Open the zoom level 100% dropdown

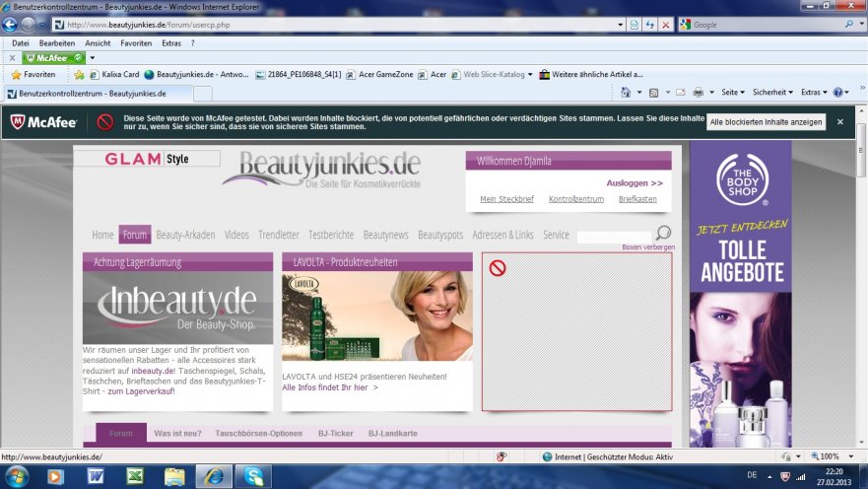click(830, 456)
